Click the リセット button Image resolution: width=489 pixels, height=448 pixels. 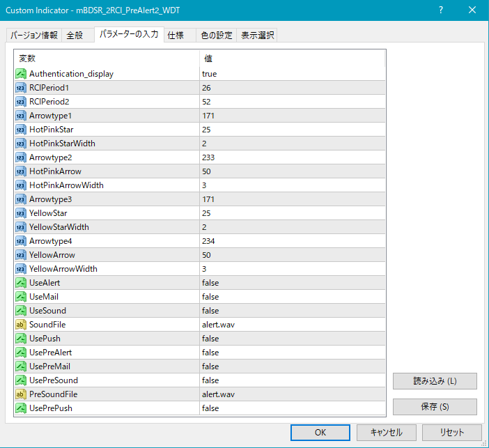(452, 433)
